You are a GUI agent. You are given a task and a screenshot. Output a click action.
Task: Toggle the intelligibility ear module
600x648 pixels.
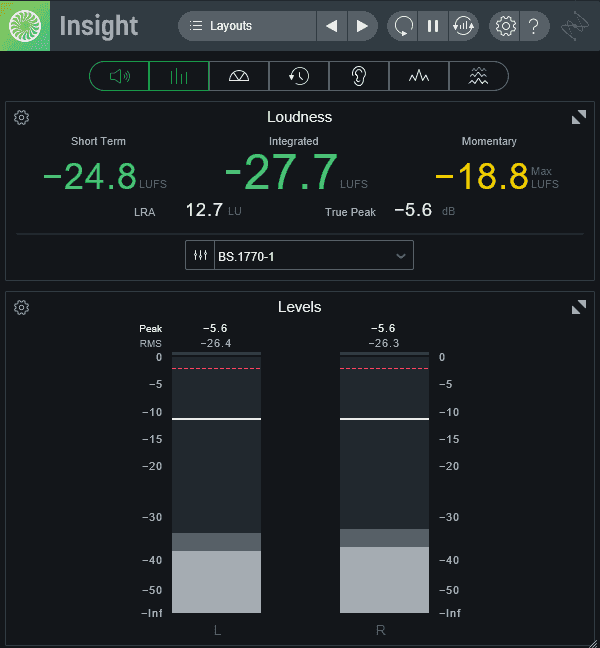pyautogui.click(x=359, y=76)
